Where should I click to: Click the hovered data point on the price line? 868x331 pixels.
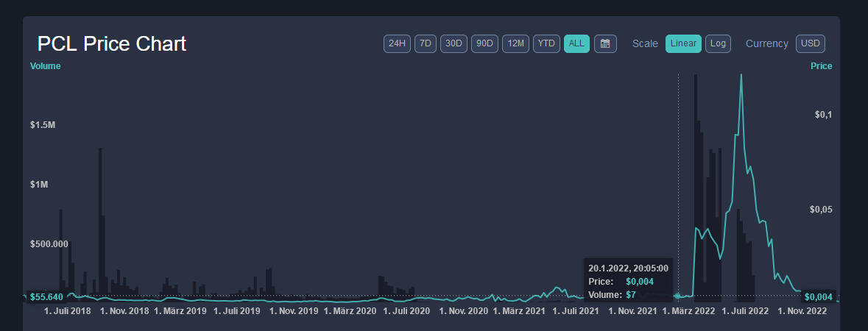click(x=678, y=296)
